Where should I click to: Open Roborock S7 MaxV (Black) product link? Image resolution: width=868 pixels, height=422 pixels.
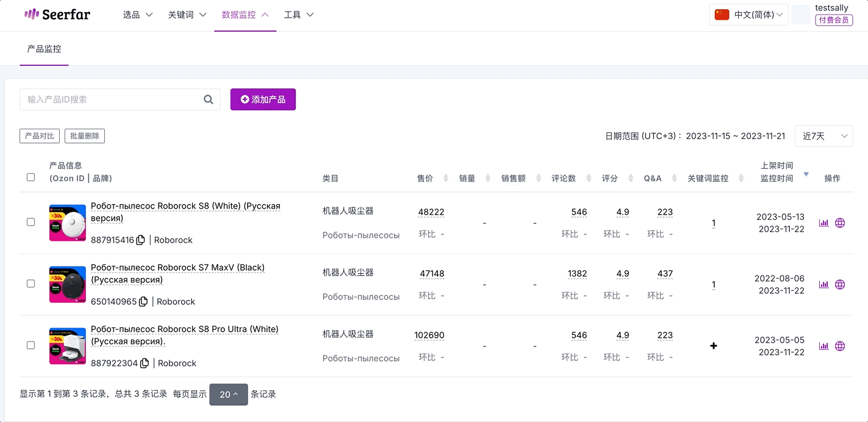(177, 274)
